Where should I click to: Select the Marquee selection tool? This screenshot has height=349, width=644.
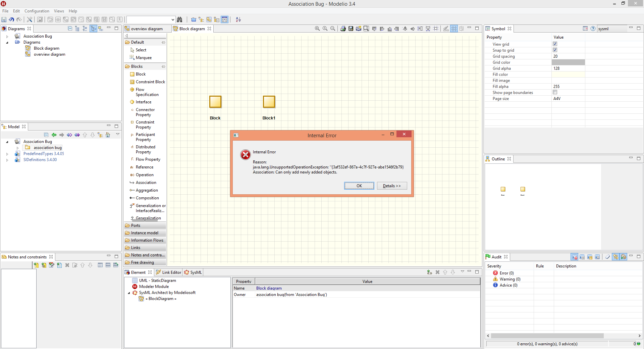pos(144,58)
